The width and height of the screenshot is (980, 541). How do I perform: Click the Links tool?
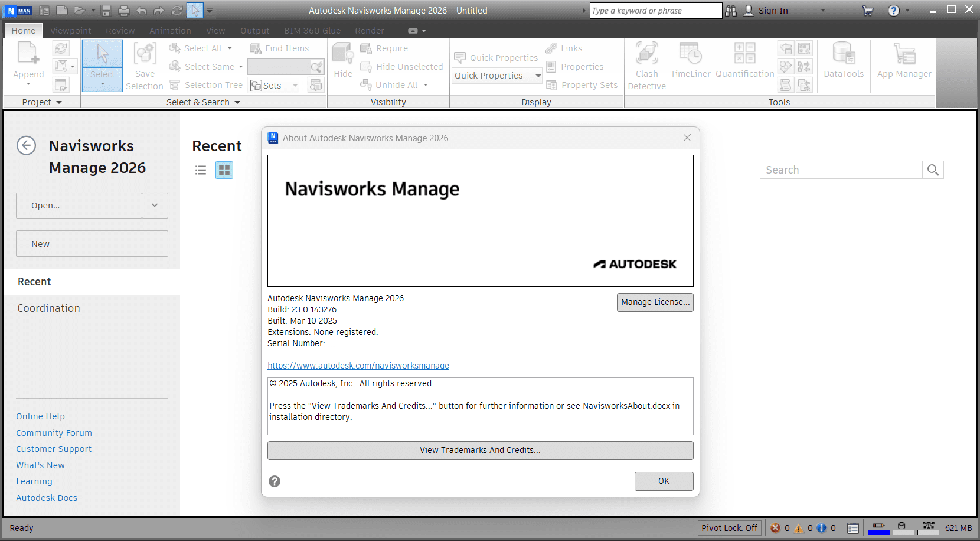tap(564, 48)
